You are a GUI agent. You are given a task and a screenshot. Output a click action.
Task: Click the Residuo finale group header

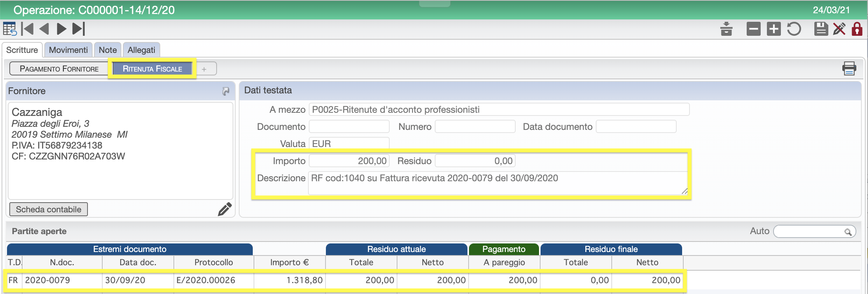tap(611, 249)
